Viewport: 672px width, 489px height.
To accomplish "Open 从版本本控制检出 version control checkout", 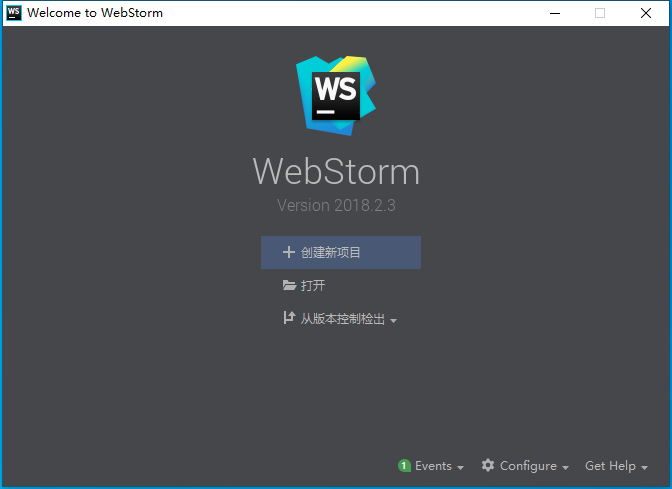I will point(342,318).
